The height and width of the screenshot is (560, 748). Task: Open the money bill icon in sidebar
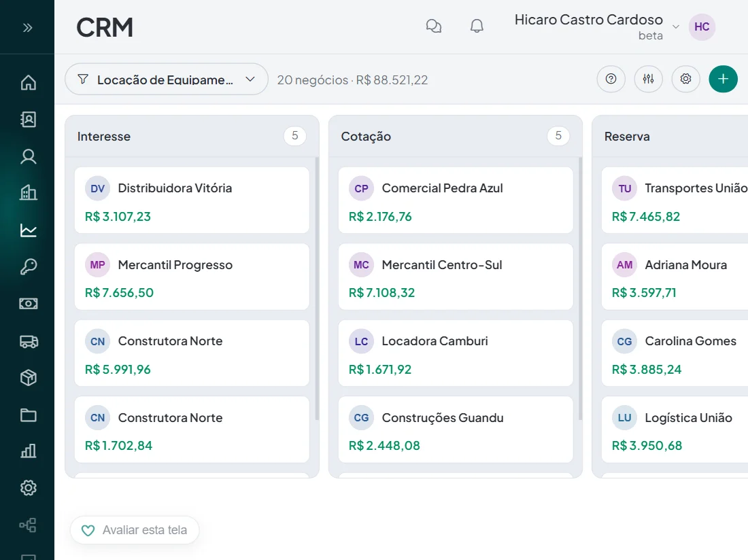coord(28,304)
